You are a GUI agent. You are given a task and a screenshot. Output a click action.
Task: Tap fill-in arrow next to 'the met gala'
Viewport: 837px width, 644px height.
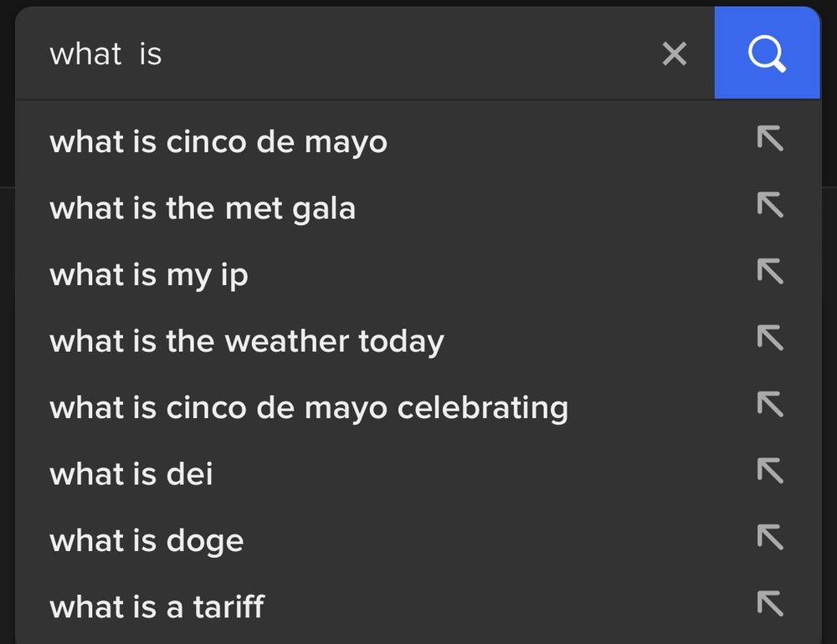click(770, 204)
